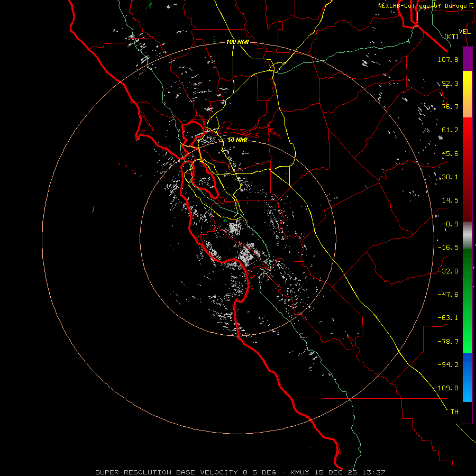The image size is (476, 476).
Task: Select the -94.2 value on velocity scale
Action: (448, 365)
